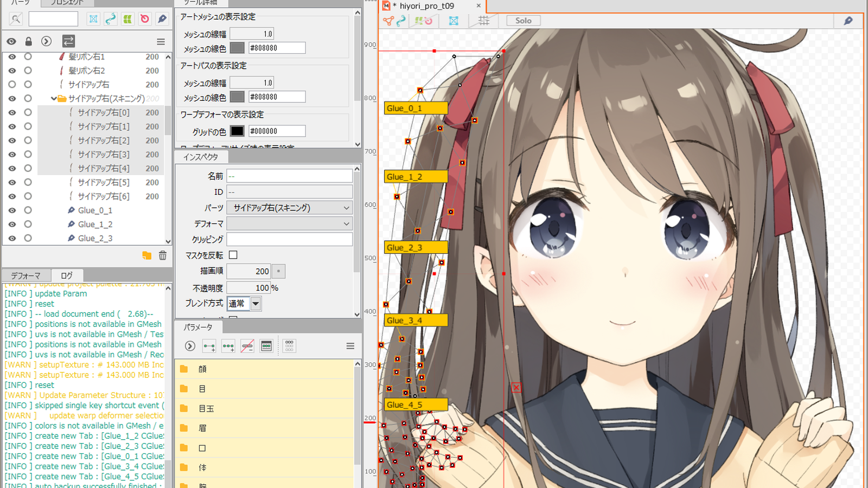Click the deformer display icon in canvas toolbar
This screenshot has height=488, width=868.
424,21
